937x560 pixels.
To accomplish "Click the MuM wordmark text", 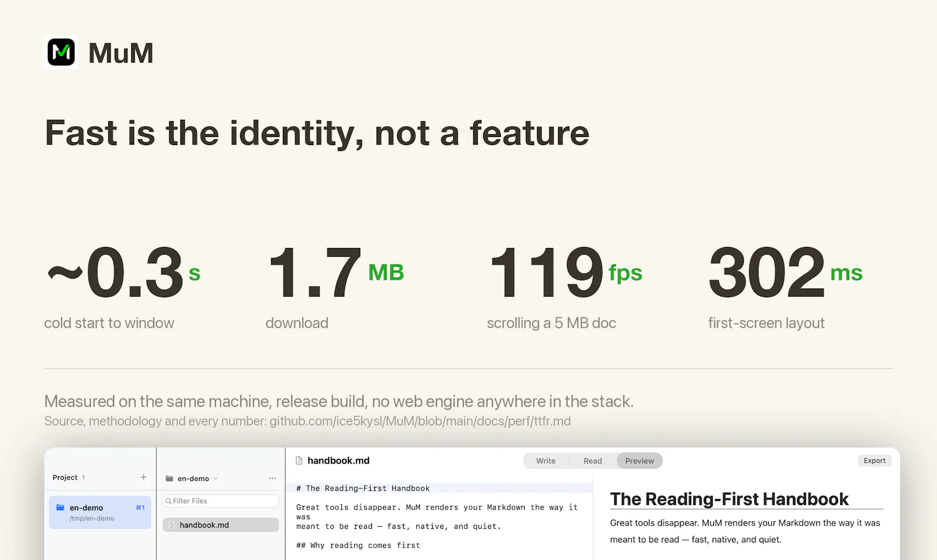I will coord(121,53).
